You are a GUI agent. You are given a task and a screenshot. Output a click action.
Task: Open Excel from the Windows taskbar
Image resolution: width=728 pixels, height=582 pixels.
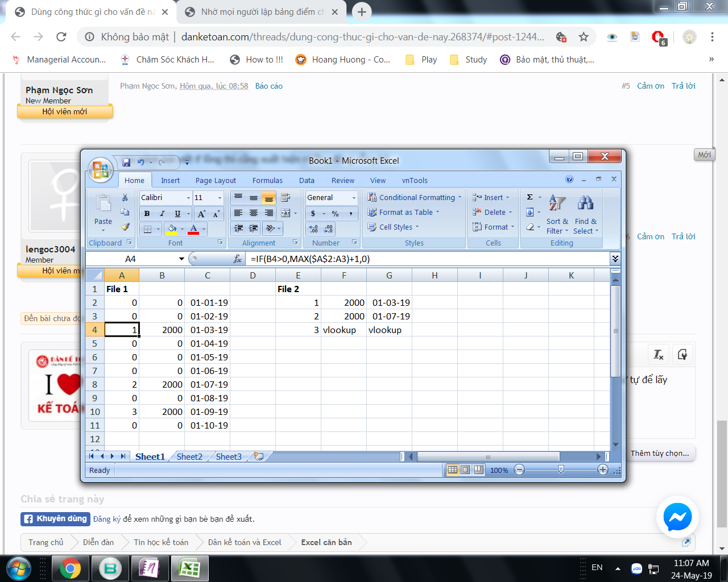pyautogui.click(x=189, y=568)
